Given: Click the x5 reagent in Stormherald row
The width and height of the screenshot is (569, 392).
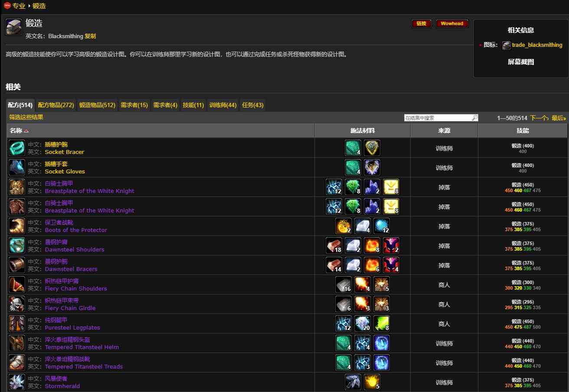Looking at the screenshot, I should (372, 382).
